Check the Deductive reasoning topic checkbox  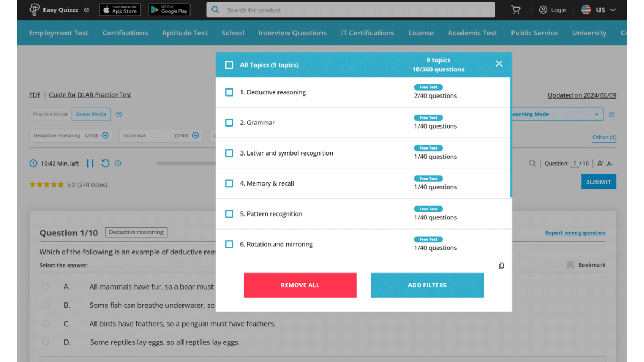pyautogui.click(x=229, y=92)
